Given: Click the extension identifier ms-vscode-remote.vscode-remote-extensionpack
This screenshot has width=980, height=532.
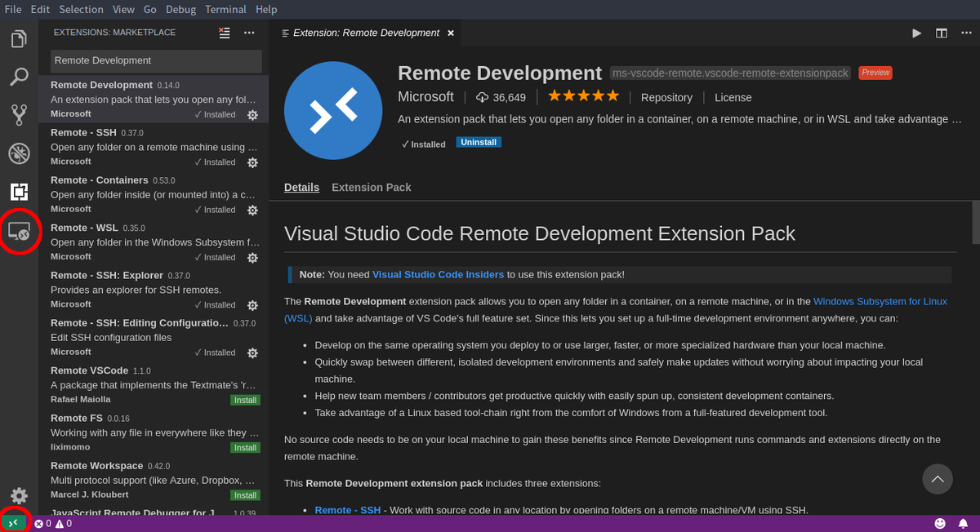Looking at the screenshot, I should point(731,73).
